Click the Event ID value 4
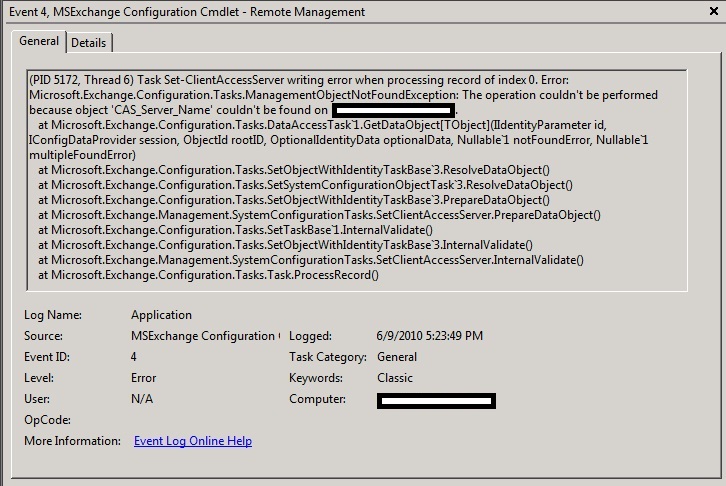 coord(133,357)
